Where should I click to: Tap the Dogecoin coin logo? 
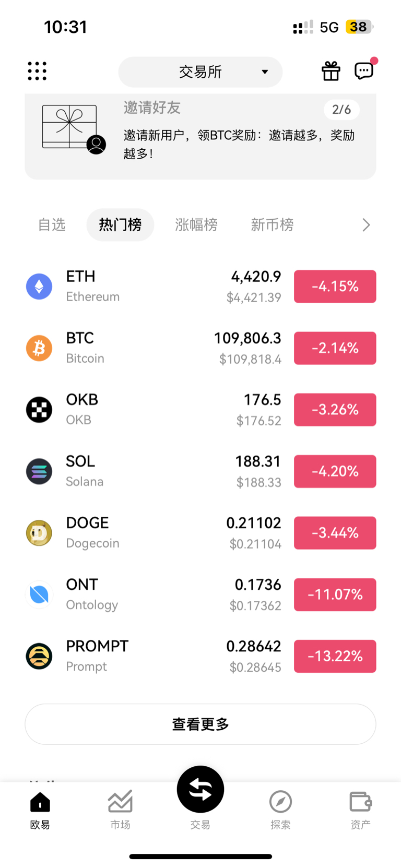(39, 533)
